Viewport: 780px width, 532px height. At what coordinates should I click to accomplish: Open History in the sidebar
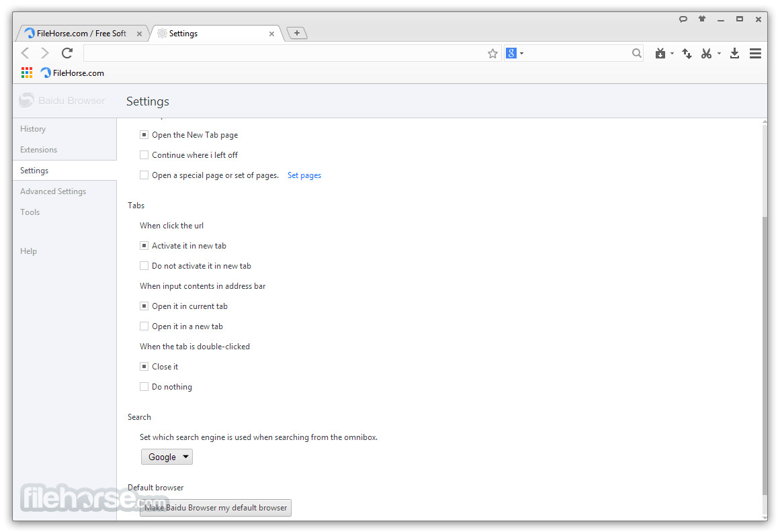[x=33, y=129]
